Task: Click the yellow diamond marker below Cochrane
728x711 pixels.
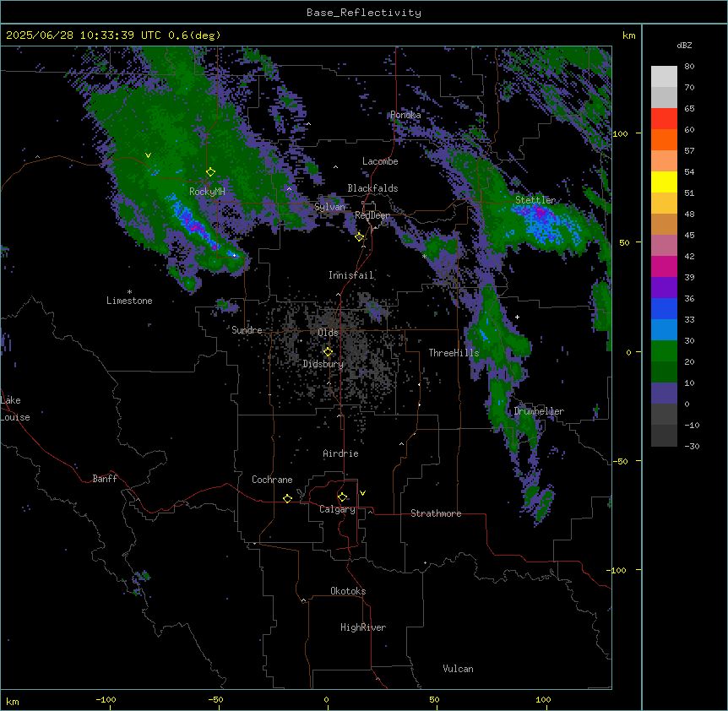Action: pyautogui.click(x=287, y=498)
